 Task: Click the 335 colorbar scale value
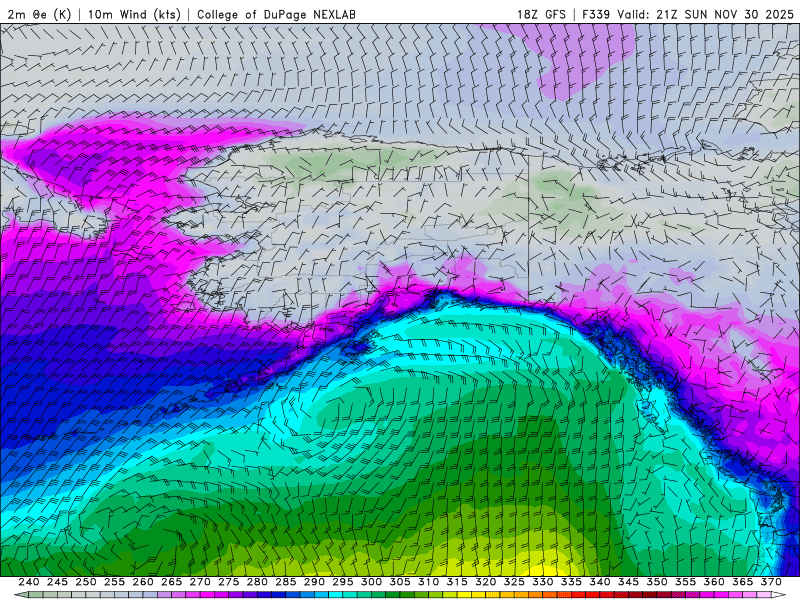pyautogui.click(x=571, y=582)
